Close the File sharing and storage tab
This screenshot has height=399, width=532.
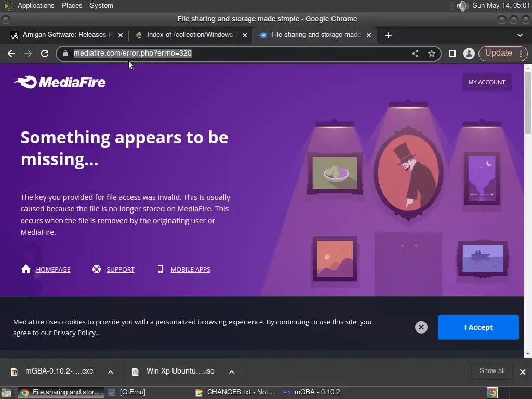click(x=369, y=35)
